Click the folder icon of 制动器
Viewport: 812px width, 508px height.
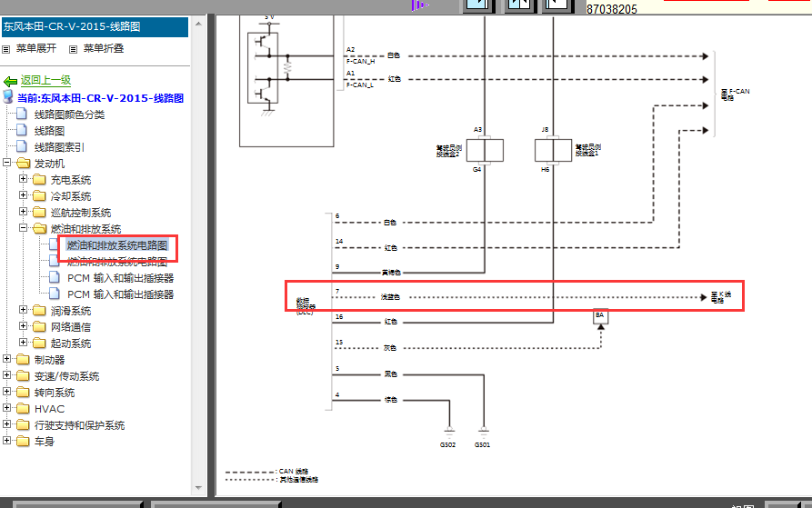click(24, 360)
